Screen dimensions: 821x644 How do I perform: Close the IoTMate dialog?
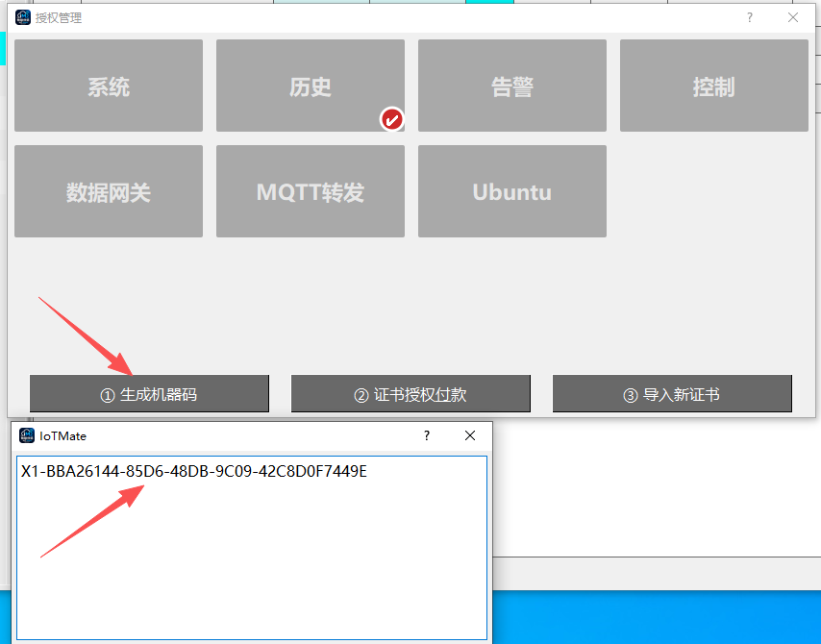coord(470,435)
